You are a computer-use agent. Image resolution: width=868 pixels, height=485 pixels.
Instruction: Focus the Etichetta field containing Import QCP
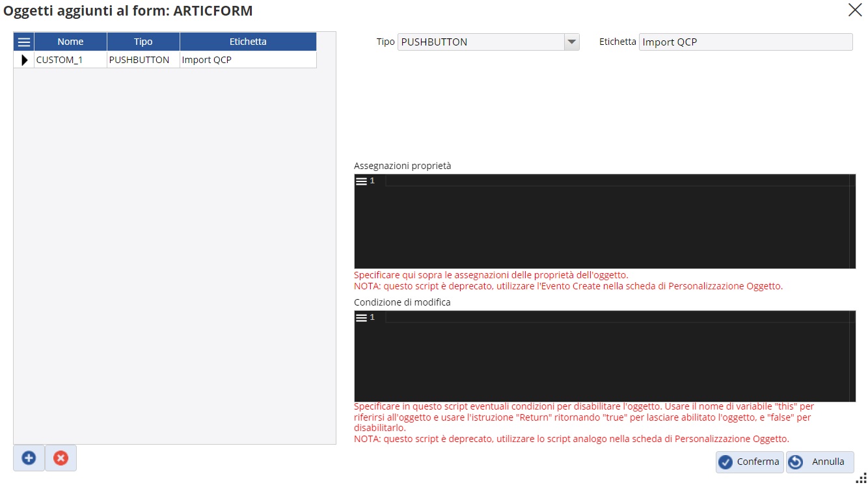[x=745, y=42]
